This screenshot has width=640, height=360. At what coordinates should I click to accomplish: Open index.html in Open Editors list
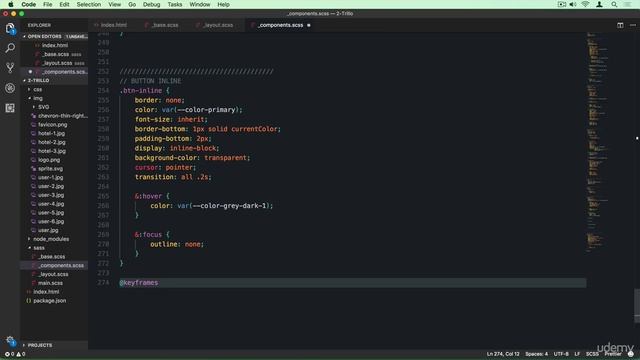(55, 45)
